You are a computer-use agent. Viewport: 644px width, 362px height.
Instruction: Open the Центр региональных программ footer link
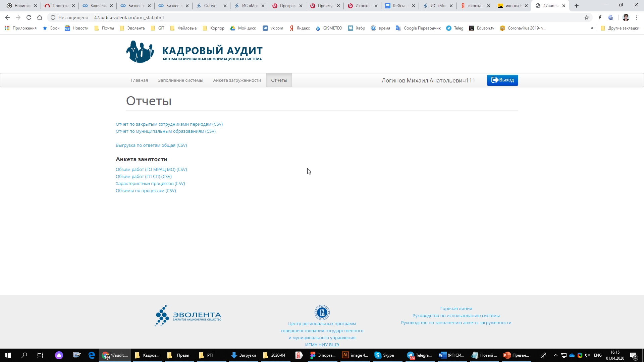pos(322,334)
